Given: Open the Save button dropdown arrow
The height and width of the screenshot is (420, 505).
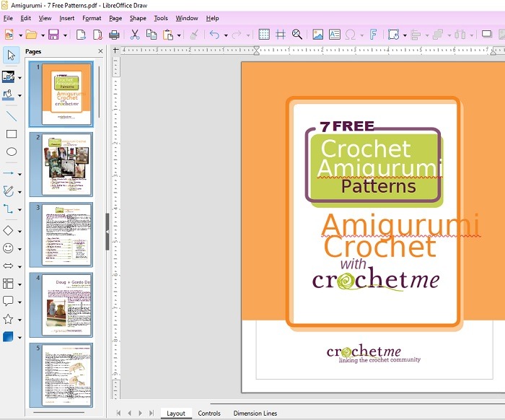Looking at the screenshot, I should [63, 35].
